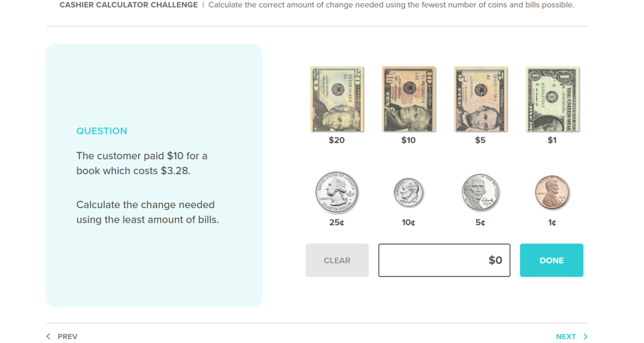The width and height of the screenshot is (644, 343).
Task: Click the 10¢ label under the dime
Action: 408,223
